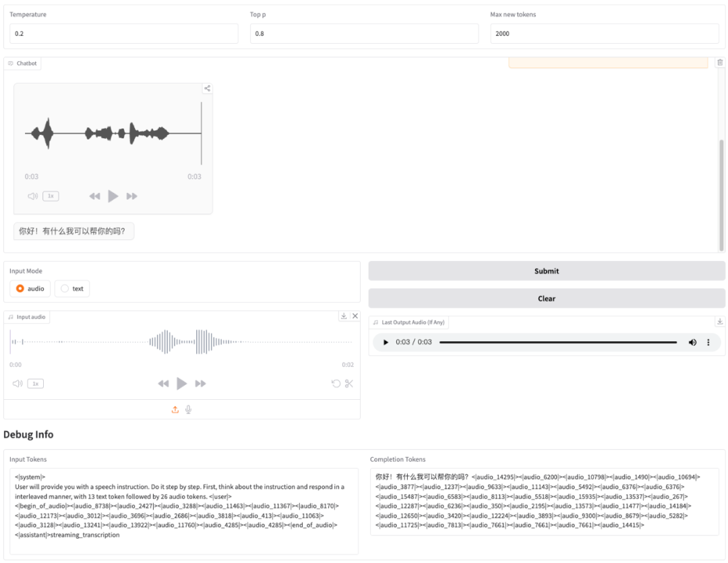Click the Top p input field

coord(364,34)
